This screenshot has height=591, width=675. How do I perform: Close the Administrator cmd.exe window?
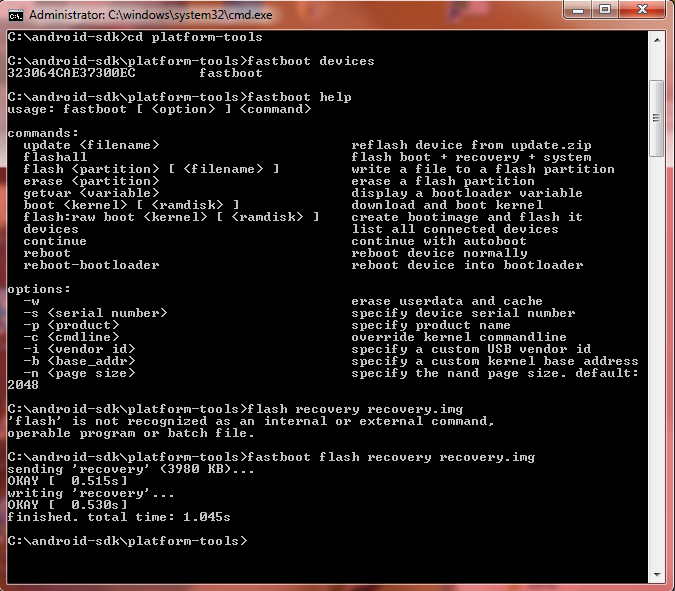point(642,10)
